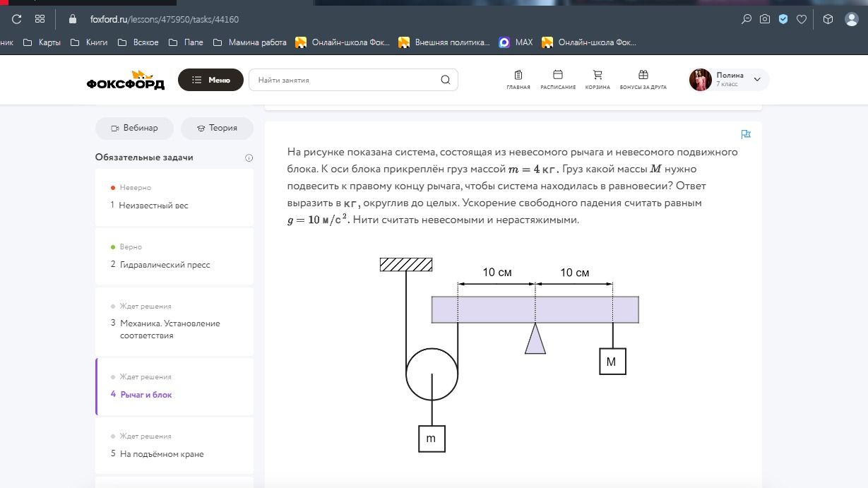Viewport: 868px width, 488px height.
Task: Click the heart bookmark icon in address bar
Action: [802, 19]
